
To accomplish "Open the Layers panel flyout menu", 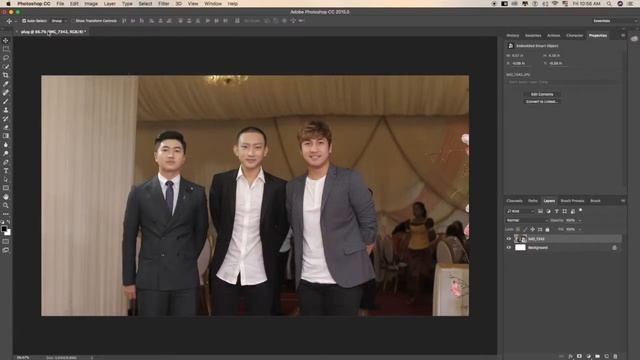I will 623,201.
